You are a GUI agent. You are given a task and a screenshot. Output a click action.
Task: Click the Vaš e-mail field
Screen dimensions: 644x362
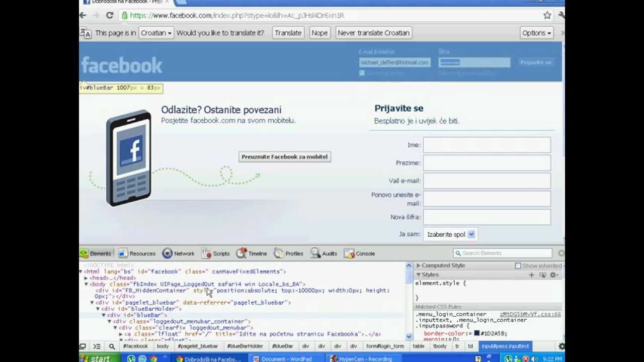pyautogui.click(x=487, y=181)
